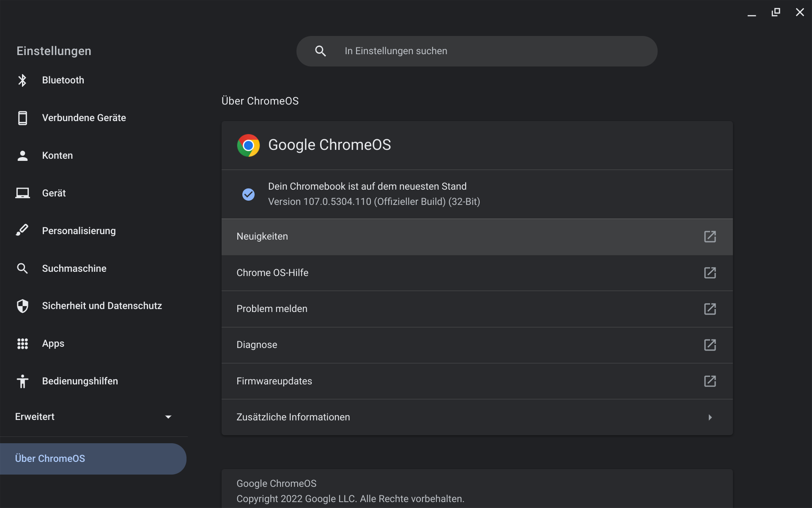Click the external link icon for Neuigkeiten
The width and height of the screenshot is (812, 508).
tap(710, 237)
